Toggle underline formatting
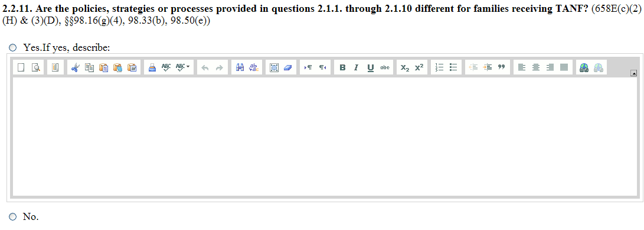Viewport: 644px width, 230px height. (x=371, y=67)
